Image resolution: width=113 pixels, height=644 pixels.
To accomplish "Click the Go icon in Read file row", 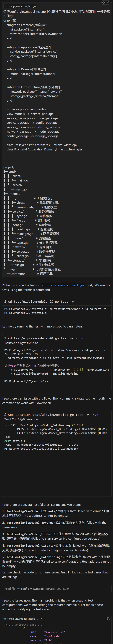I will pyautogui.click(x=18, y=589).
